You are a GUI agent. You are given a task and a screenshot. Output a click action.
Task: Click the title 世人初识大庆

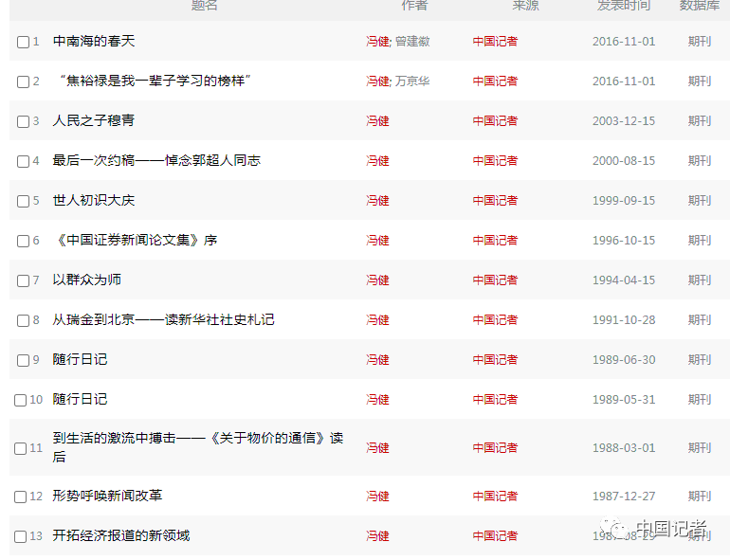click(94, 200)
